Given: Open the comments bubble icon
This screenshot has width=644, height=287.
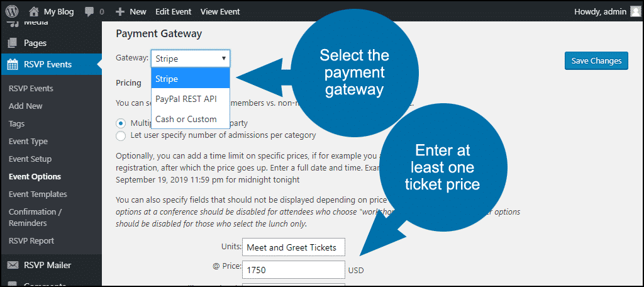Looking at the screenshot, I should click(89, 12).
